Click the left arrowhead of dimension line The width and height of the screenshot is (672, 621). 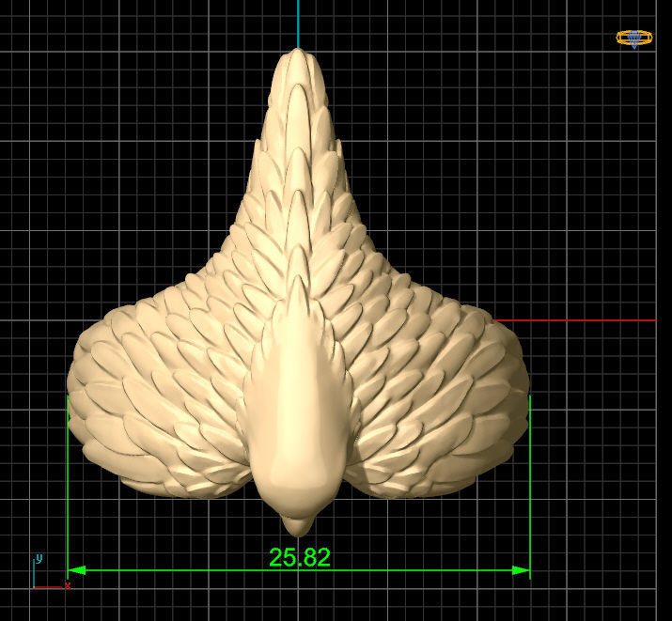pos(77,570)
